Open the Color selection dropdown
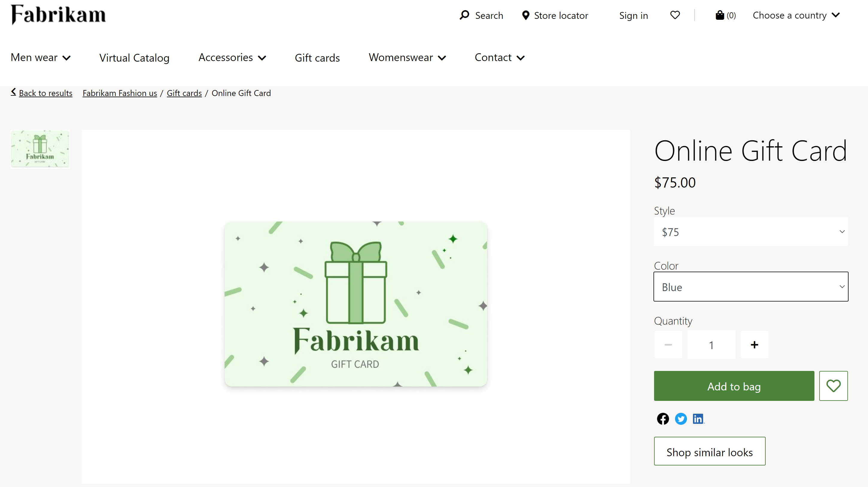The width and height of the screenshot is (868, 487). click(751, 287)
